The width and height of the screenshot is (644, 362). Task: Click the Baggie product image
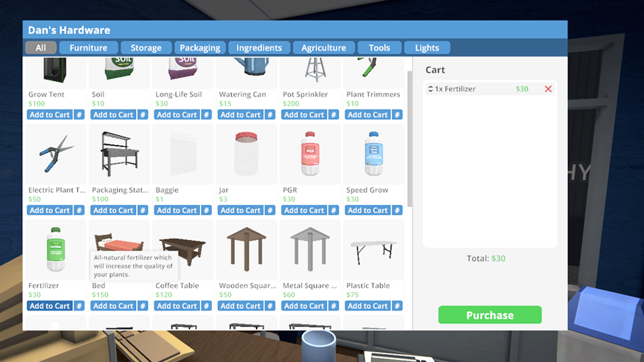(x=183, y=154)
